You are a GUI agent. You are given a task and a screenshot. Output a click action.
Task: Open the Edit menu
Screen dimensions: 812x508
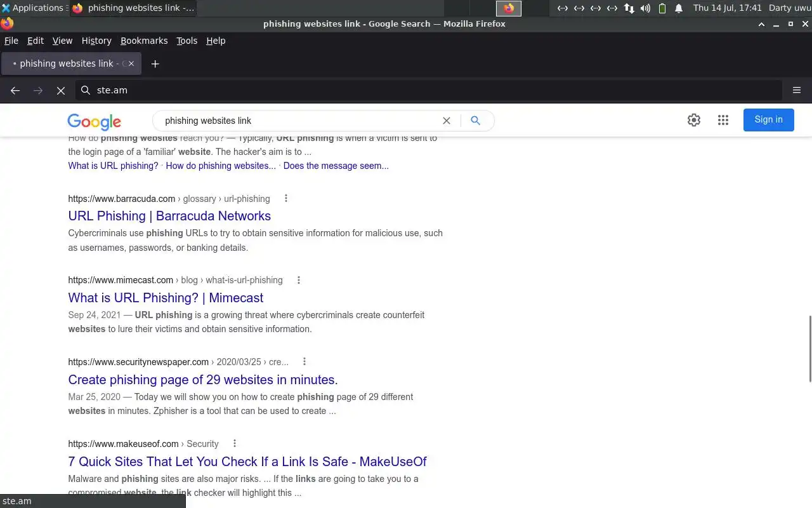coord(36,41)
